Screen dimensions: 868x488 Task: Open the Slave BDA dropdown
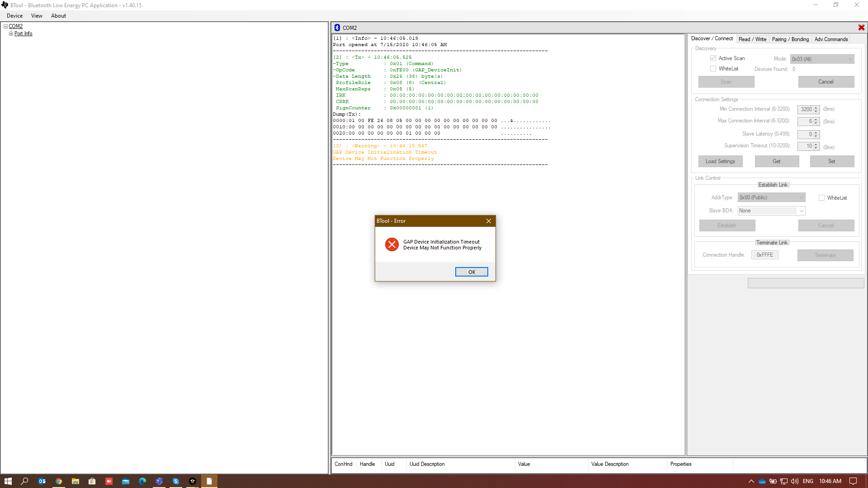pyautogui.click(x=772, y=211)
